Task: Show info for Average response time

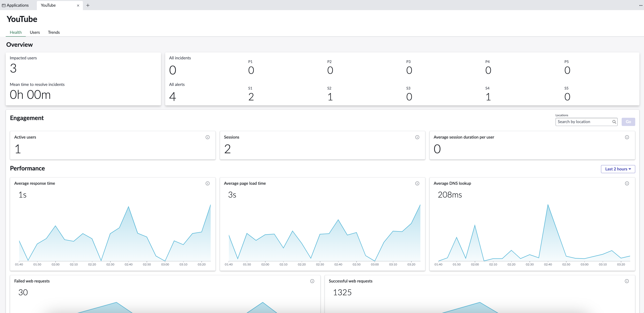Action: tap(207, 183)
